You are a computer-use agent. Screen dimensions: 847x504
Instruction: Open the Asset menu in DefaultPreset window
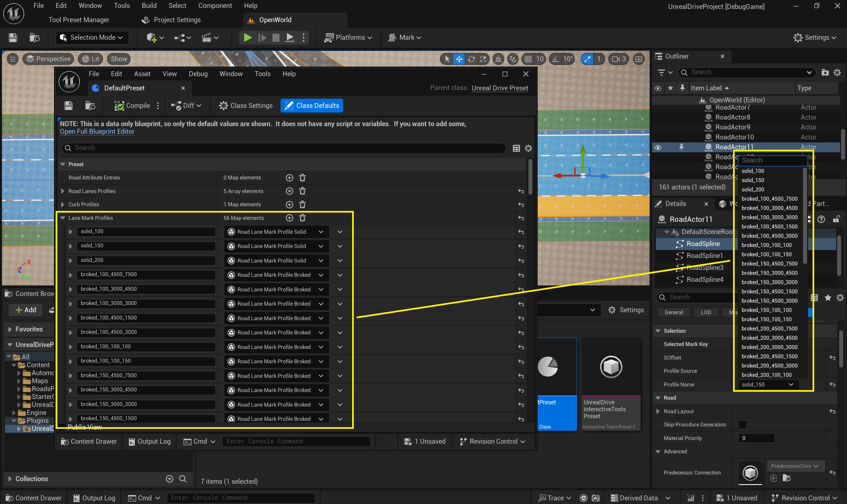pos(142,74)
